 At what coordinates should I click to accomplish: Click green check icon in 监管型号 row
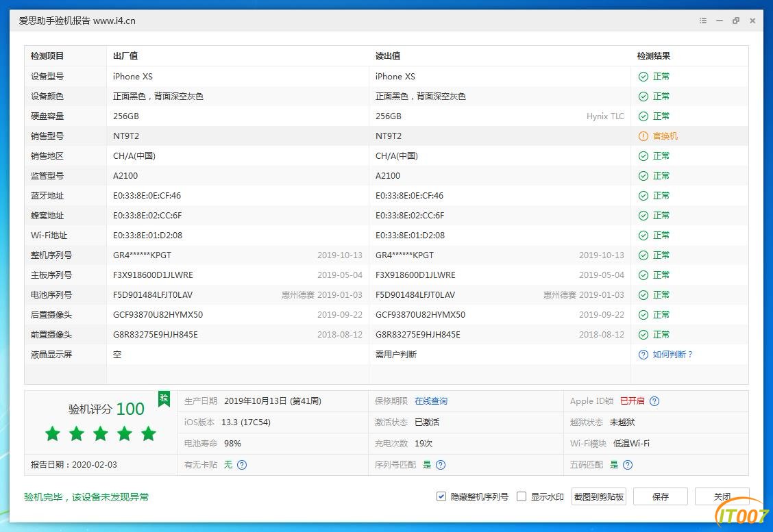(x=643, y=176)
